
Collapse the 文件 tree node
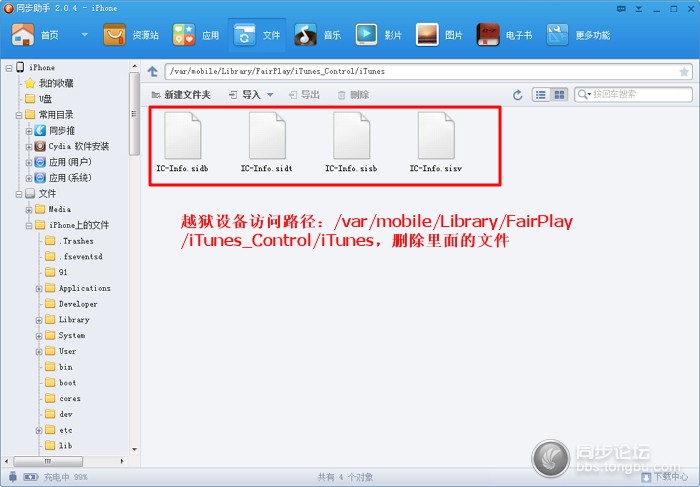(x=19, y=194)
